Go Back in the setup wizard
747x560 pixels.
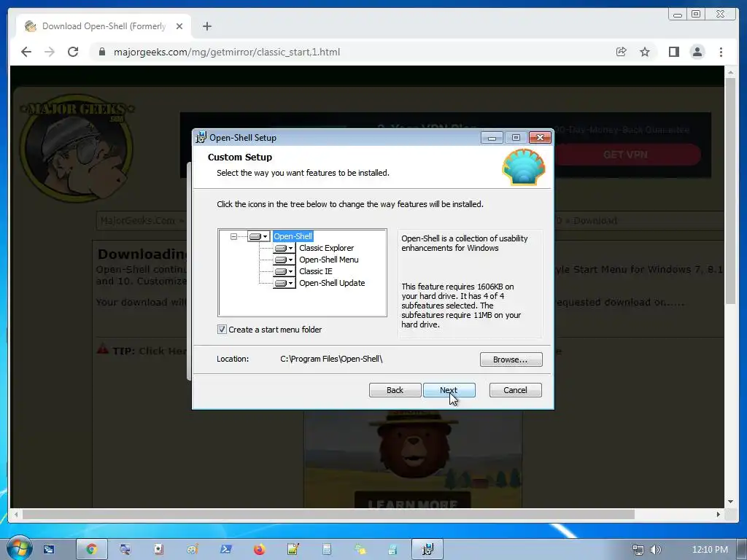[x=395, y=390]
